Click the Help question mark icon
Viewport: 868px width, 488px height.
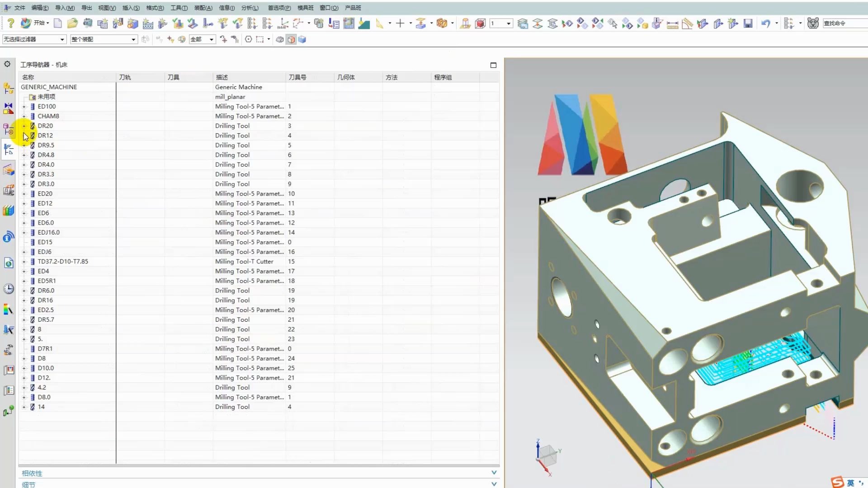tap(11, 23)
